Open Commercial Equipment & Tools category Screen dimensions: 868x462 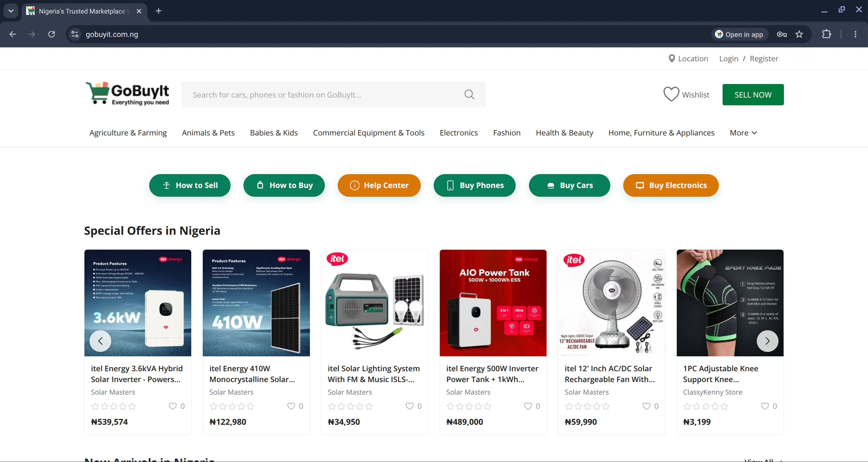[x=369, y=133]
